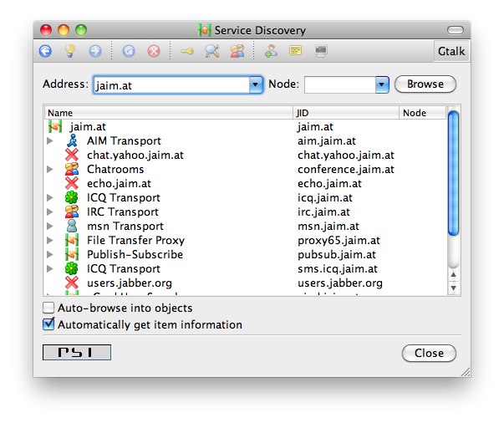Click the red stop toolbar icon
The height and width of the screenshot is (423, 504).
pyautogui.click(x=154, y=51)
